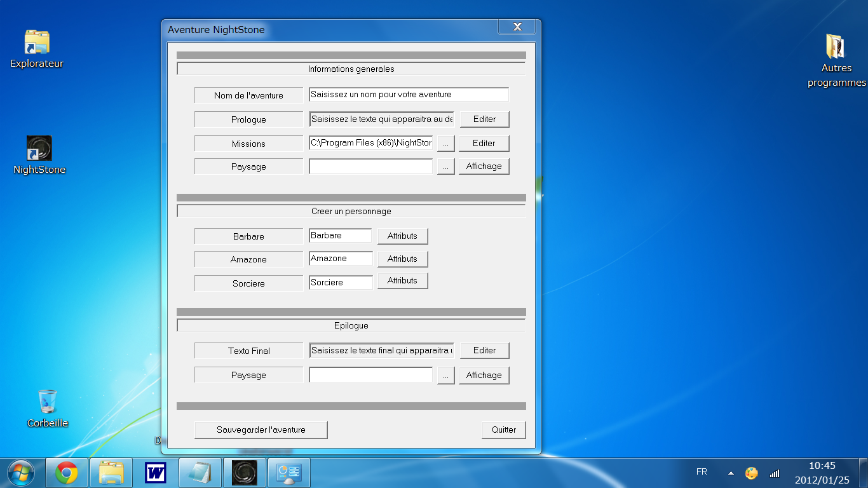Click Sauvegarder l'aventure button
Screen dimensions: 868x488
(261, 430)
